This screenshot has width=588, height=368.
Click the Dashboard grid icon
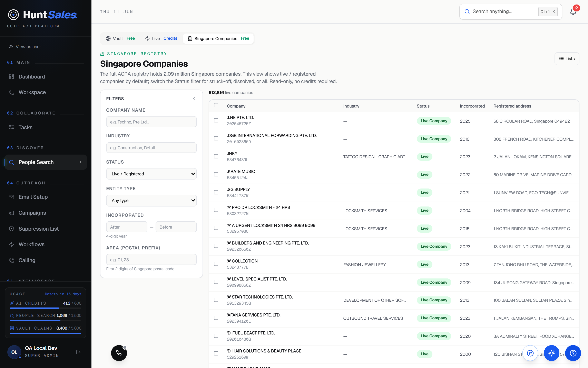[x=11, y=77]
